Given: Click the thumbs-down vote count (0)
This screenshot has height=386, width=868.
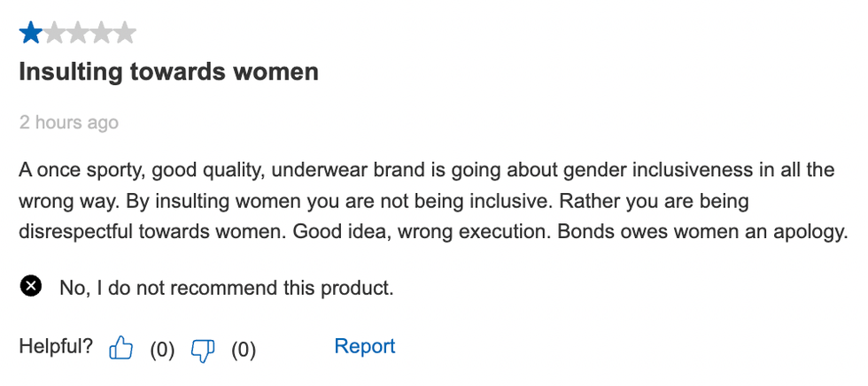Looking at the screenshot, I should click(x=244, y=350).
